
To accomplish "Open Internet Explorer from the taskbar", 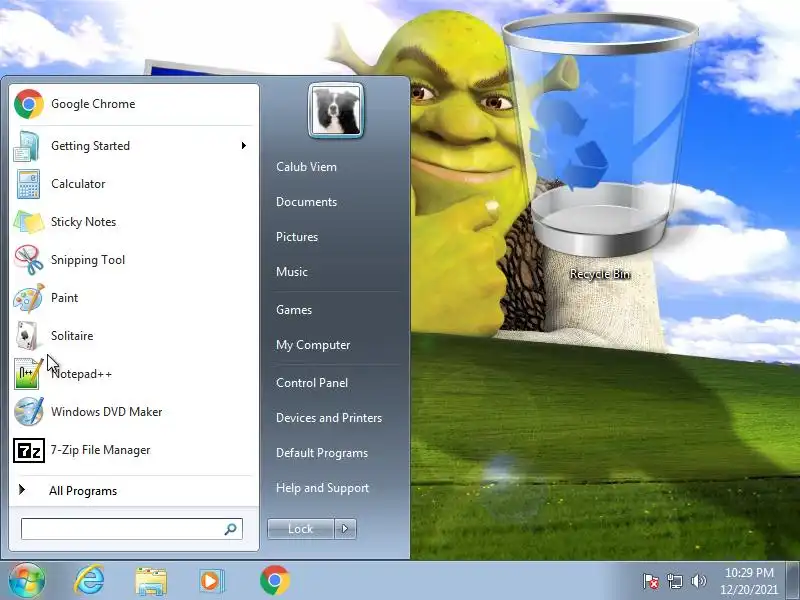I will tap(89, 581).
